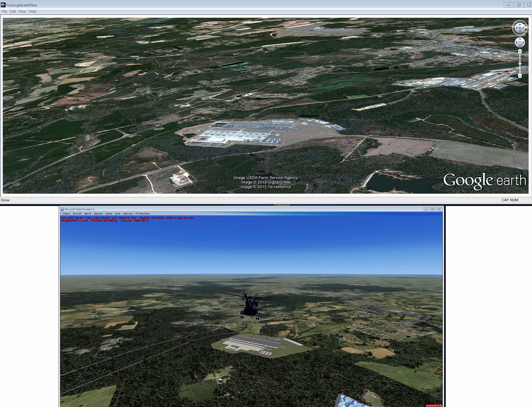
Task: Click the eye icon in the look-around ring
Action: click(520, 28)
